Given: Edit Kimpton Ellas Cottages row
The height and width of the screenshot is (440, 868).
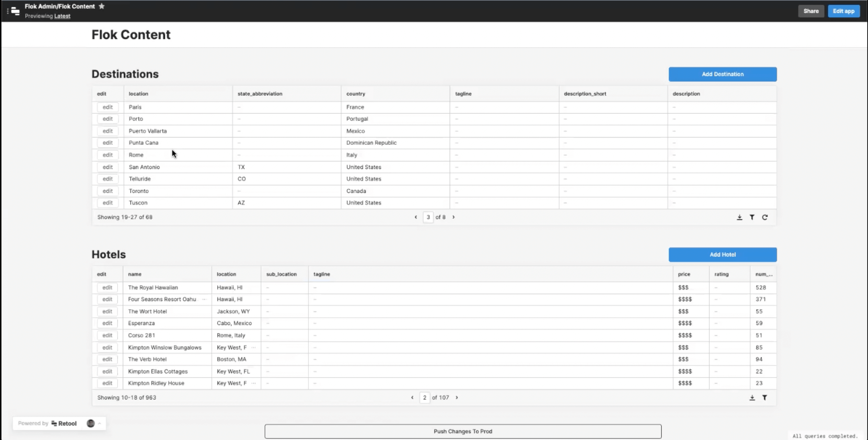Looking at the screenshot, I should click(x=107, y=371).
